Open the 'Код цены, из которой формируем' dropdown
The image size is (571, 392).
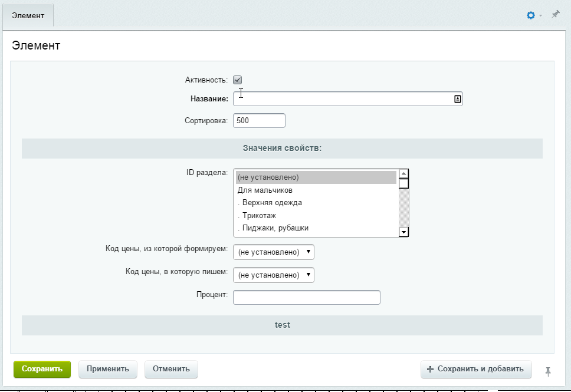[274, 252]
